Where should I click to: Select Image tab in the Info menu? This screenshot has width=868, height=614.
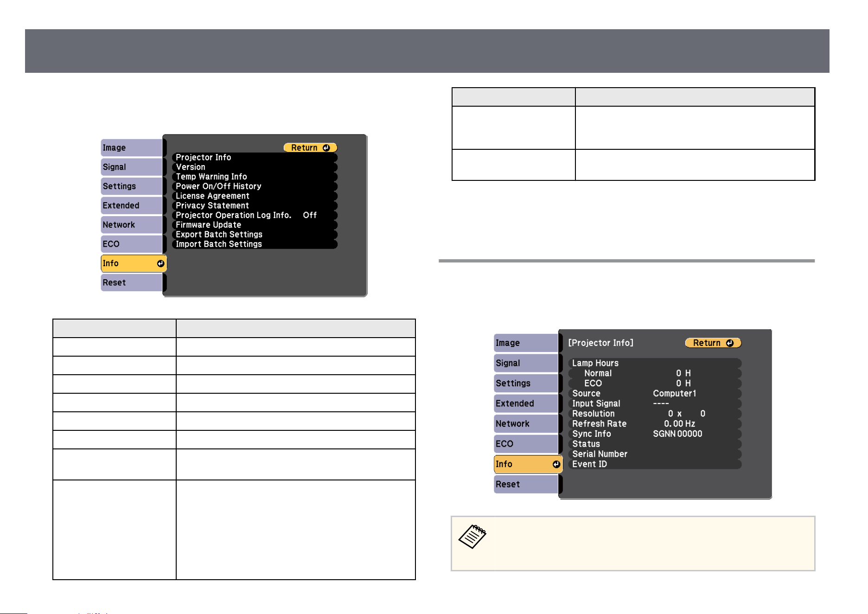[132, 147]
